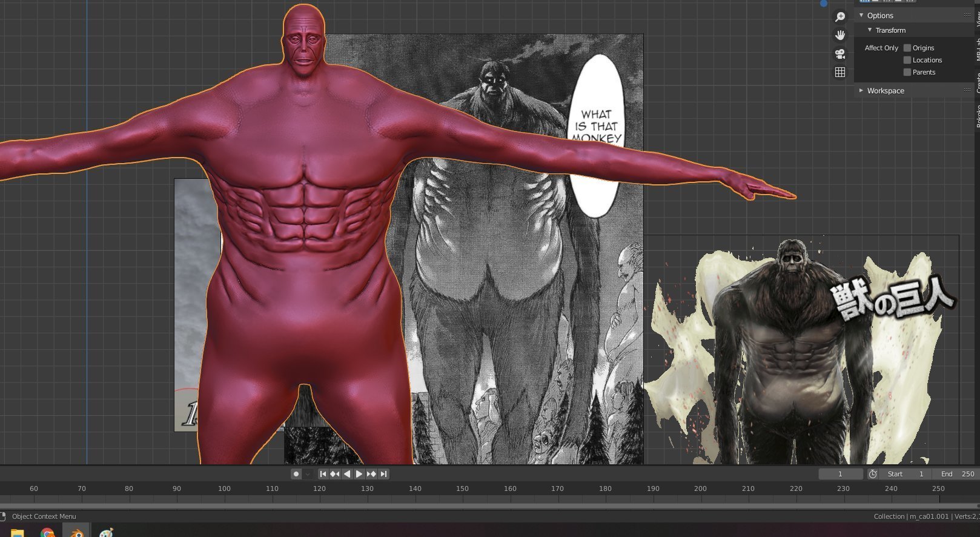This screenshot has width=980, height=537.
Task: Tick the Affect Only Parents checkbox
Action: (x=907, y=72)
